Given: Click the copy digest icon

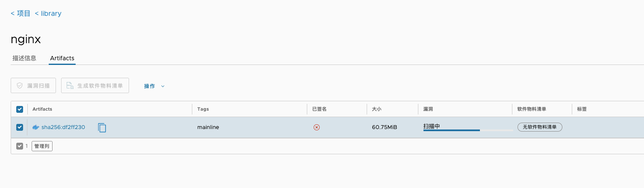Looking at the screenshot, I should (102, 127).
